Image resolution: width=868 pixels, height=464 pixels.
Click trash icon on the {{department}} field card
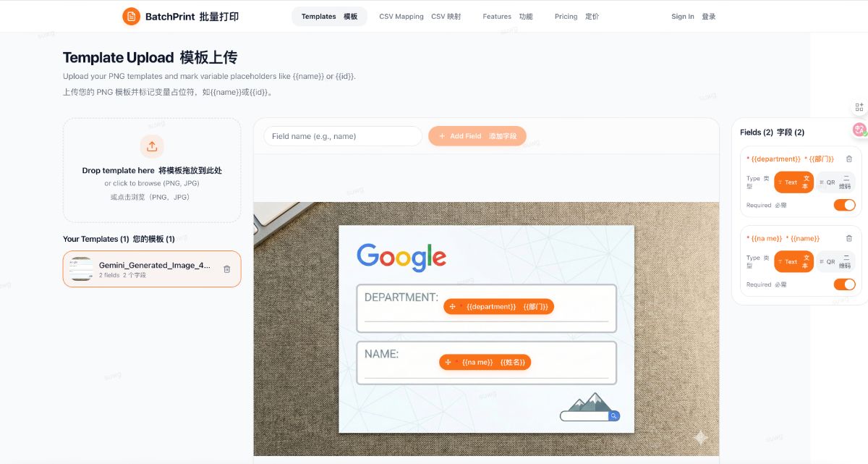tap(849, 158)
